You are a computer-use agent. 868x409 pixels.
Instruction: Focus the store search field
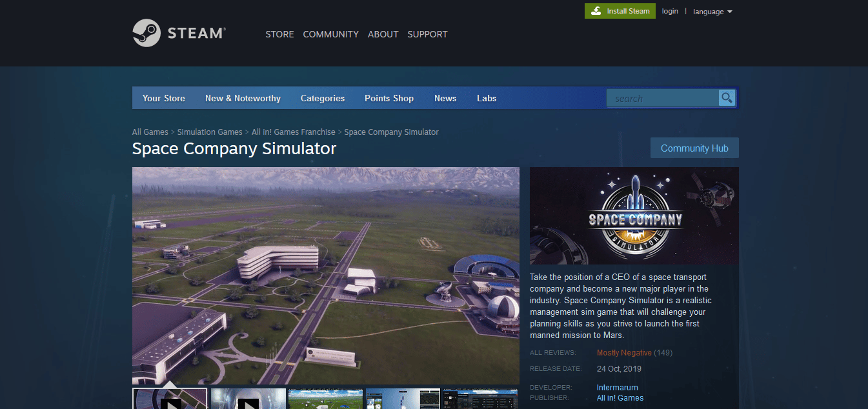(663, 98)
